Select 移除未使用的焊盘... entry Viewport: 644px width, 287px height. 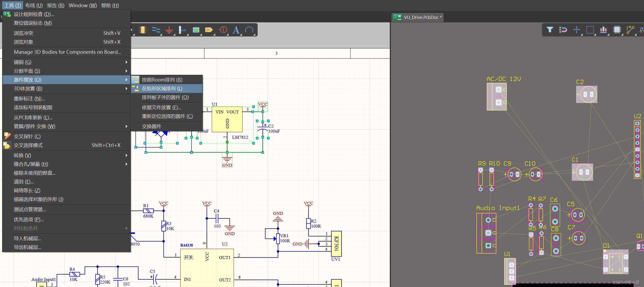[67, 173]
